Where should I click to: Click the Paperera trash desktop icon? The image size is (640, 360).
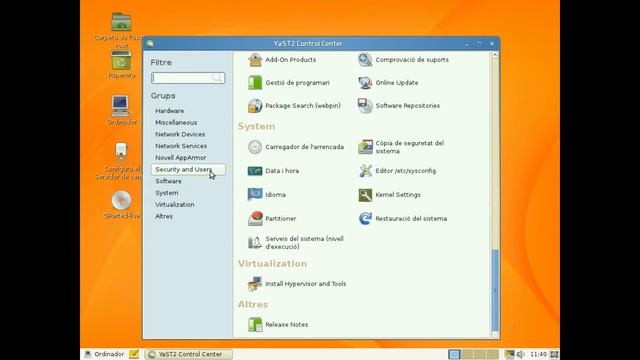(121, 60)
